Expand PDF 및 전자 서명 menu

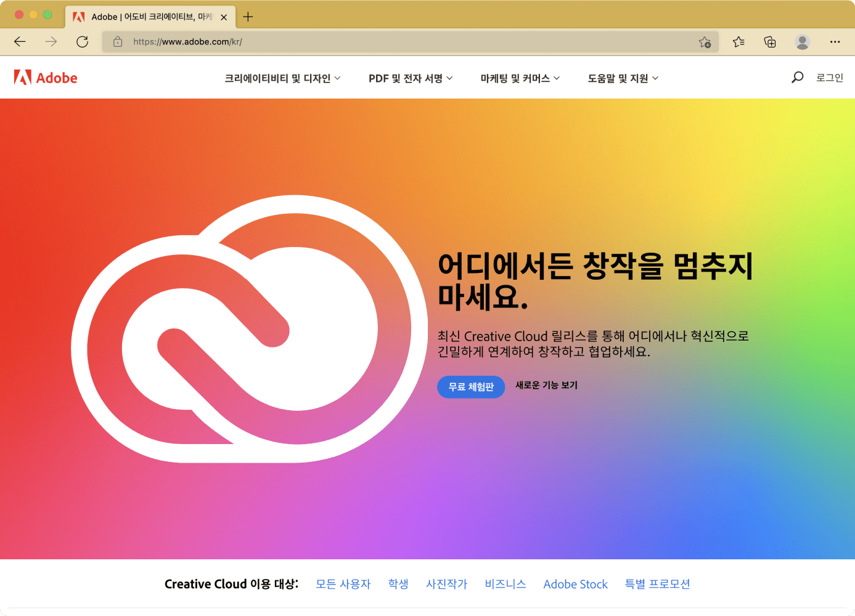click(x=411, y=78)
